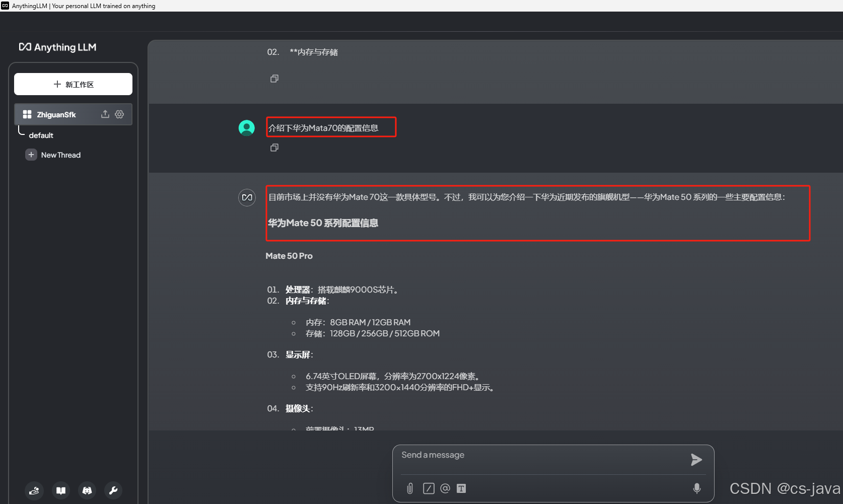Click the user message 介绍下华为Mata70的配置信息
This screenshot has width=843, height=504.
[323, 128]
